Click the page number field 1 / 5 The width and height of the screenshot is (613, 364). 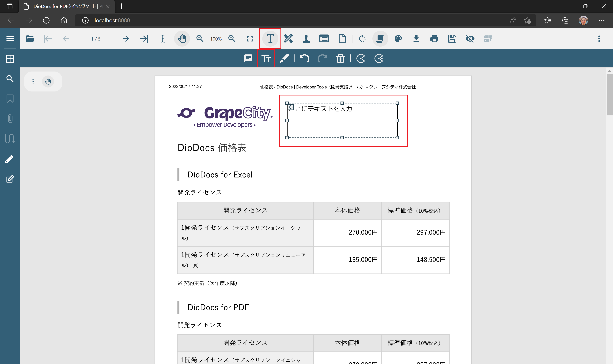coord(96,39)
